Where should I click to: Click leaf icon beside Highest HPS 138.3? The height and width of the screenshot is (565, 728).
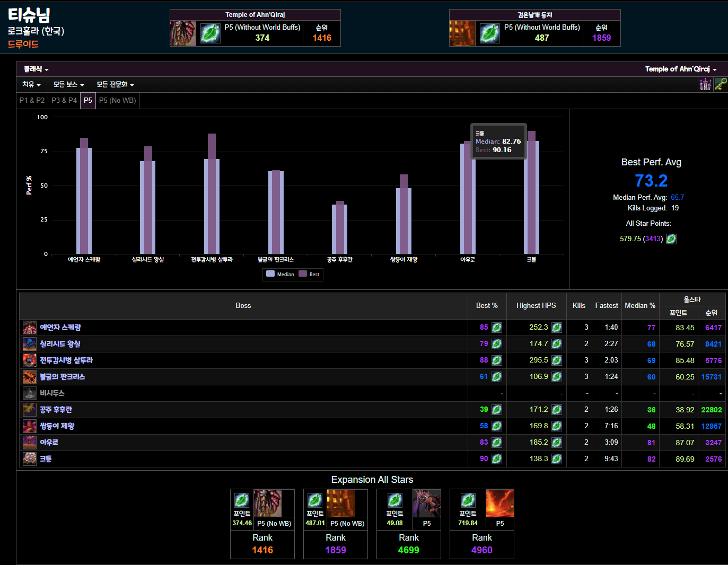coord(557,459)
